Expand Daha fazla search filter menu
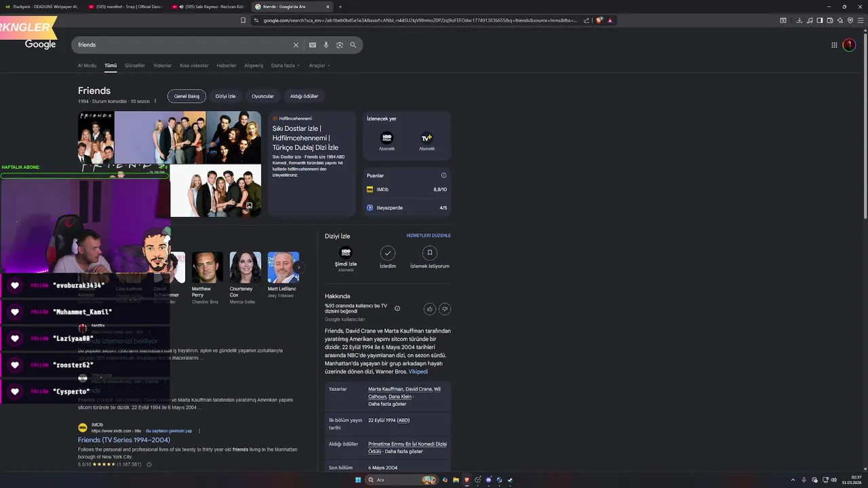Viewport: 868px width, 488px height. (x=285, y=66)
